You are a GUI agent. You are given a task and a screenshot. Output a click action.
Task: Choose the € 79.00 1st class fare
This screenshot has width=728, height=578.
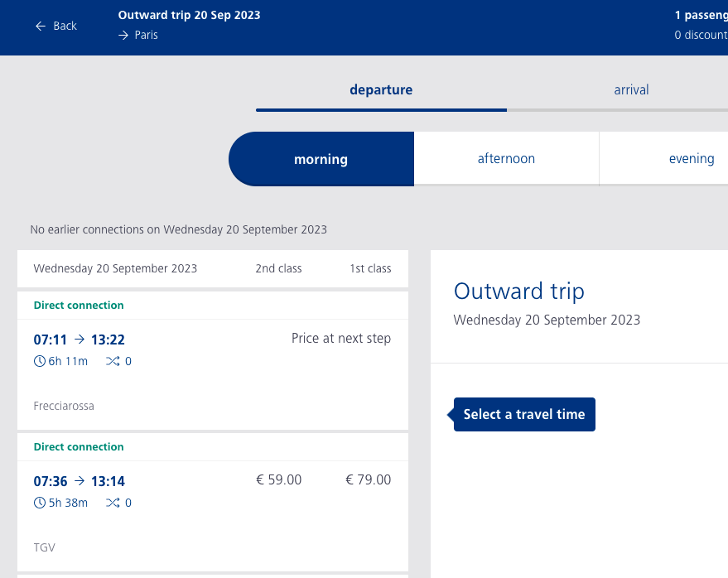368,480
